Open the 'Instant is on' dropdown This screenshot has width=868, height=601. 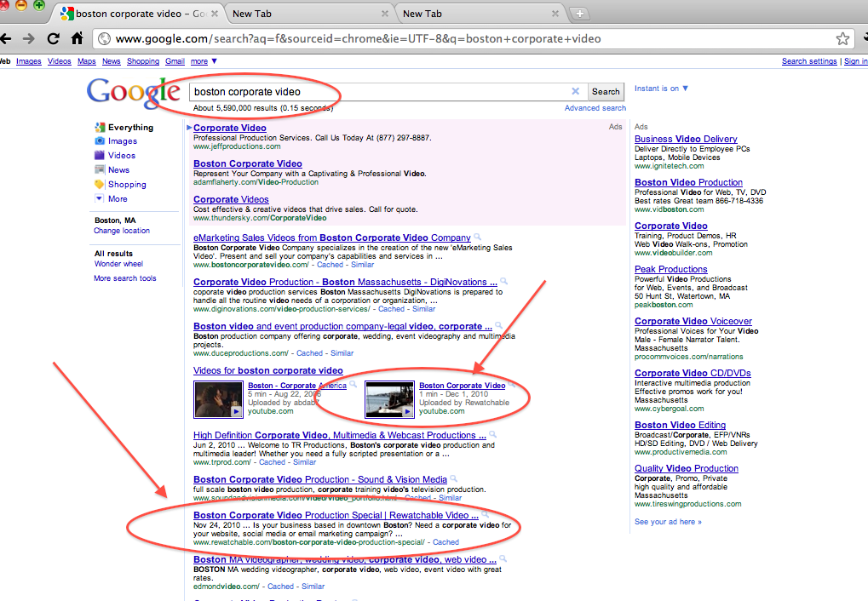tap(661, 89)
